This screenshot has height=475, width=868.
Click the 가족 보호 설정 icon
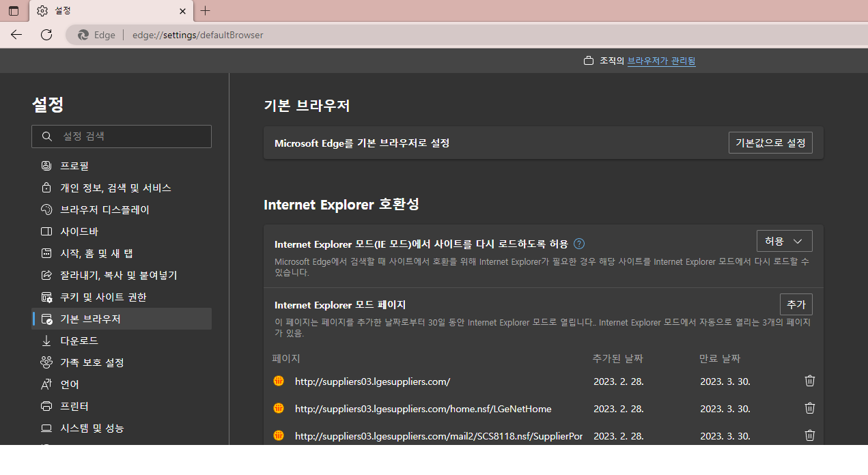(46, 362)
